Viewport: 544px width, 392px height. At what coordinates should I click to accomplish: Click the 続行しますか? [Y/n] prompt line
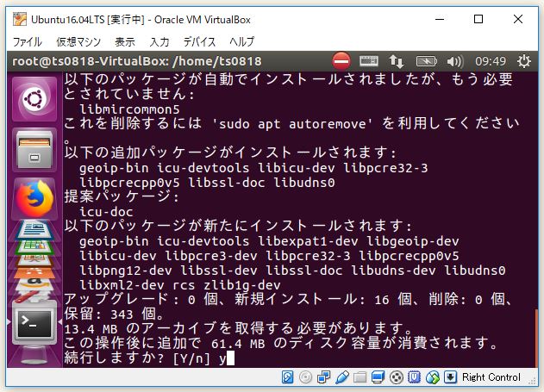[149, 358]
